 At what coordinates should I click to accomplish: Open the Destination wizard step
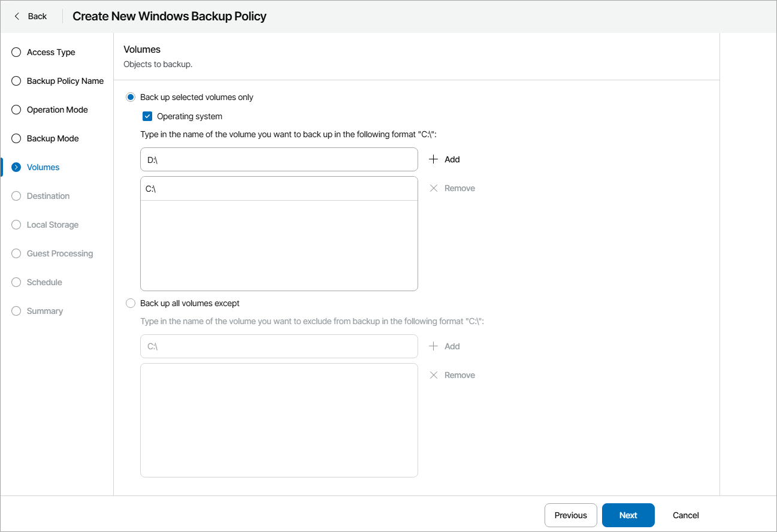(16, 196)
